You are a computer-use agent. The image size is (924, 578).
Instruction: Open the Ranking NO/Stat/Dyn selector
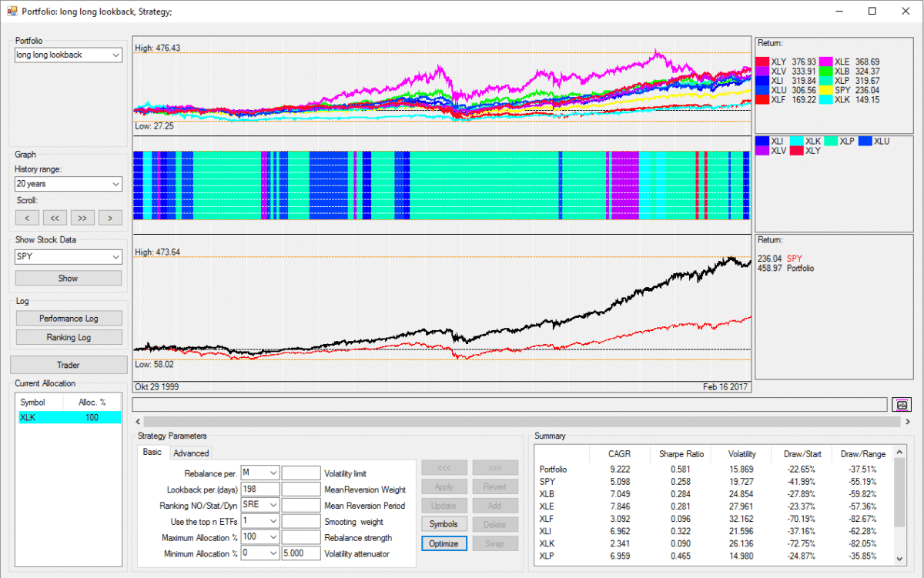pos(262,504)
